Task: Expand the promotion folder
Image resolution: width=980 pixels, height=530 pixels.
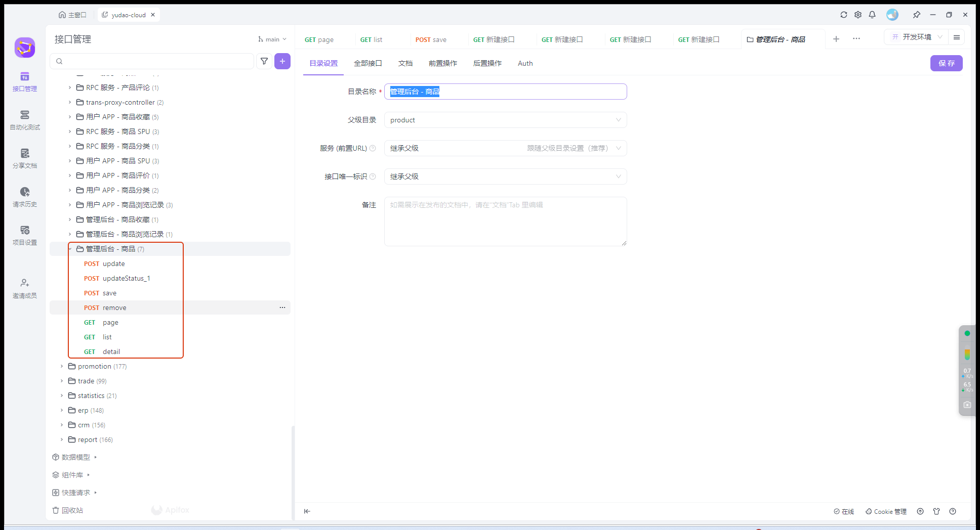Action: click(x=62, y=366)
